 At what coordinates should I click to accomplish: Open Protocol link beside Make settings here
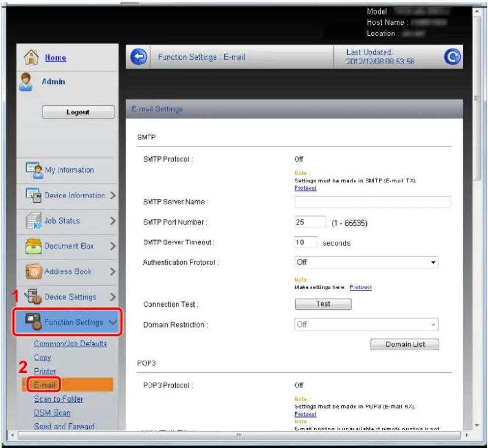(361, 287)
